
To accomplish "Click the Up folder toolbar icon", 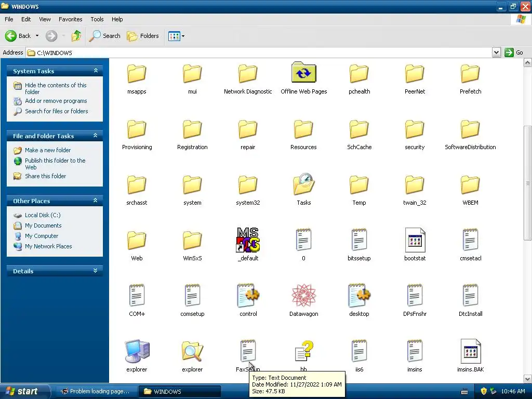I will pyautogui.click(x=76, y=36).
